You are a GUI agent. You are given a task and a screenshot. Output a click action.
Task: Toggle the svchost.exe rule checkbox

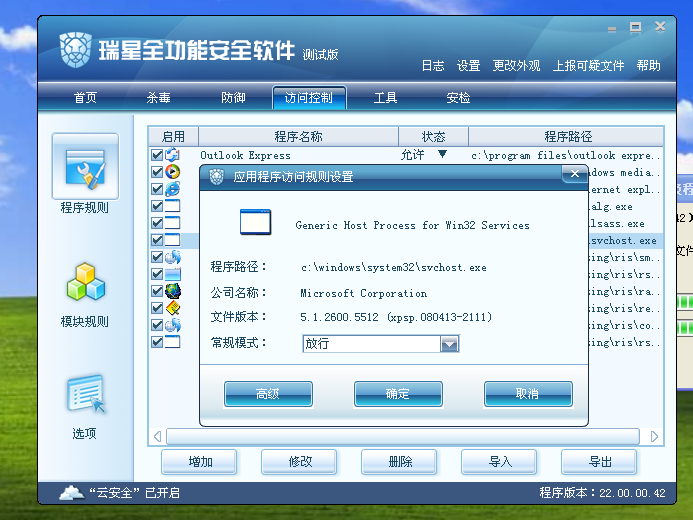tap(157, 240)
